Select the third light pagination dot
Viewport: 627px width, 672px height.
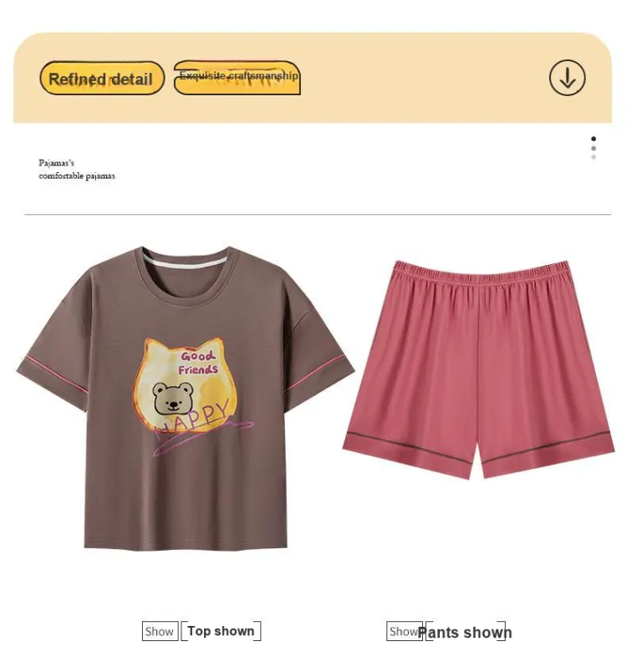[594, 157]
